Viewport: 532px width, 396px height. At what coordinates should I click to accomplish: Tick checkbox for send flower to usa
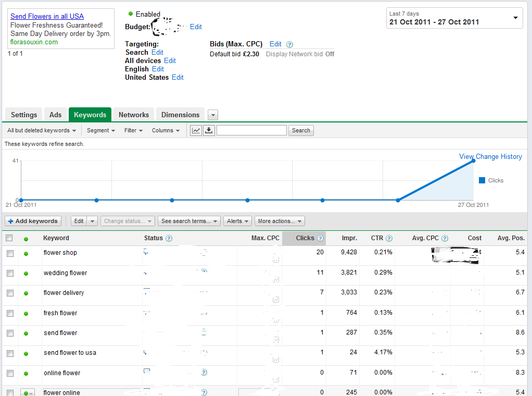click(10, 354)
